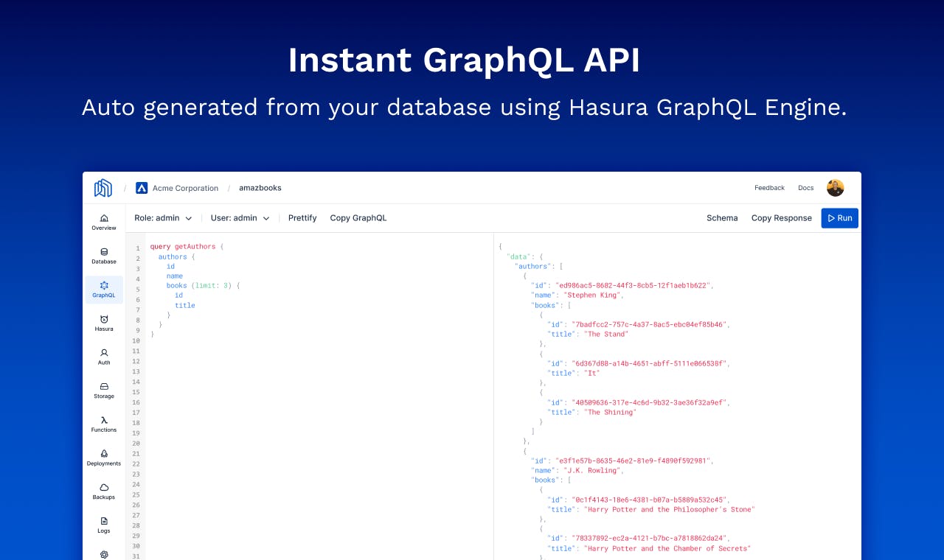Click the "authors" key in response
Image resolution: width=944 pixels, height=560 pixels.
[x=532, y=266]
